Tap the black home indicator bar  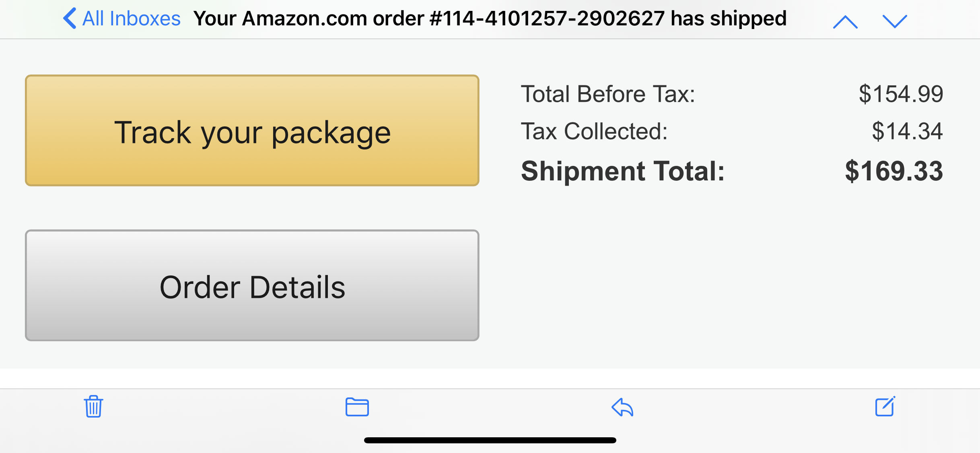[490, 440]
